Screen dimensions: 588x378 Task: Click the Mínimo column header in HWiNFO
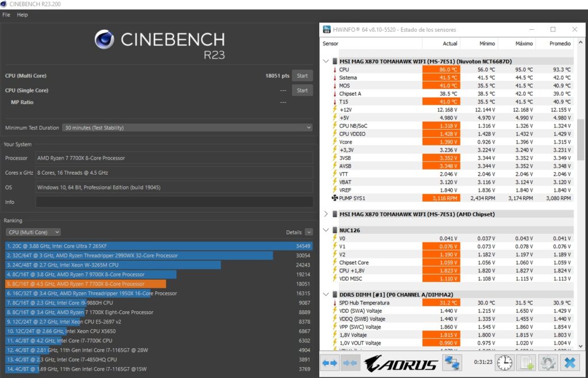point(479,44)
